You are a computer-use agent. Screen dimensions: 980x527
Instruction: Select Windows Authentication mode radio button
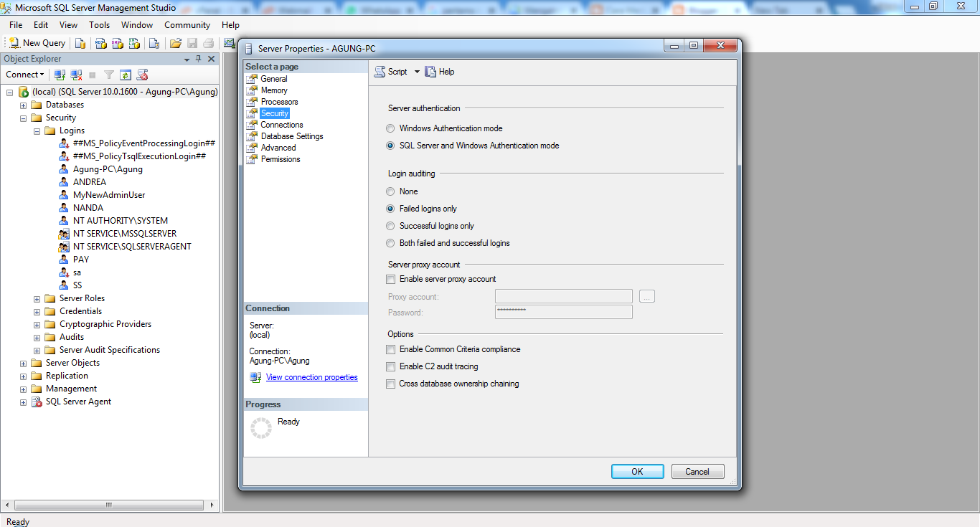click(390, 128)
